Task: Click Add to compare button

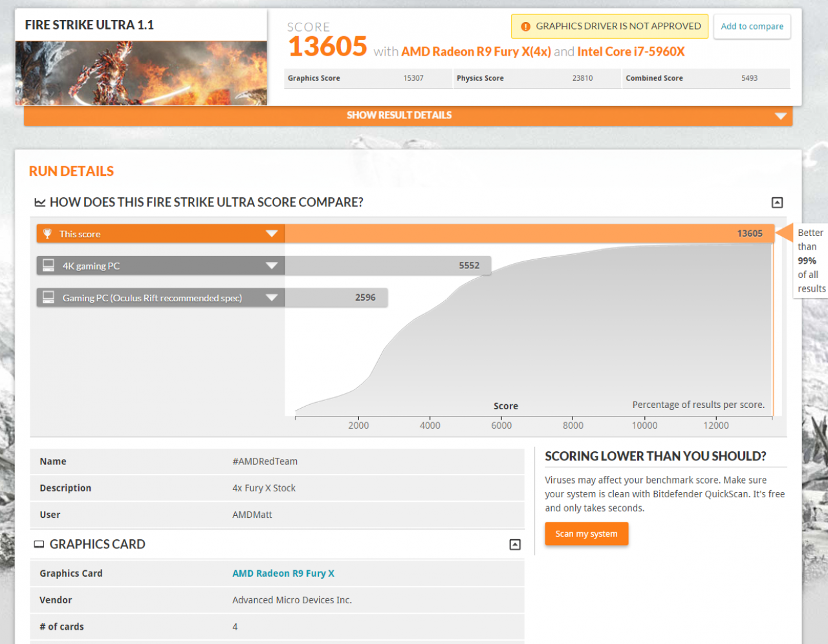Action: (x=752, y=27)
